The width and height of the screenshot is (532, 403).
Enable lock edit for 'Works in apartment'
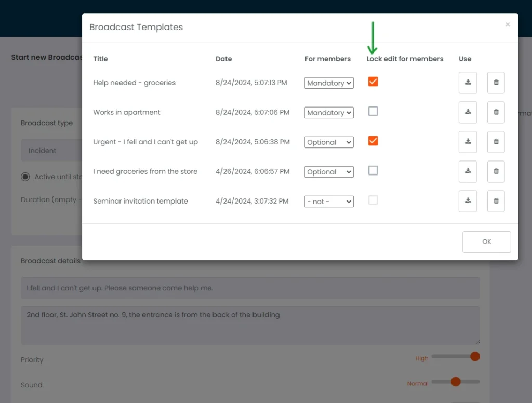click(373, 111)
